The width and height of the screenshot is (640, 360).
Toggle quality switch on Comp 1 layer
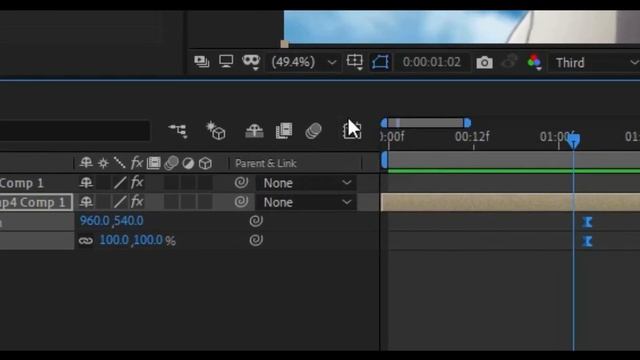pos(120,182)
